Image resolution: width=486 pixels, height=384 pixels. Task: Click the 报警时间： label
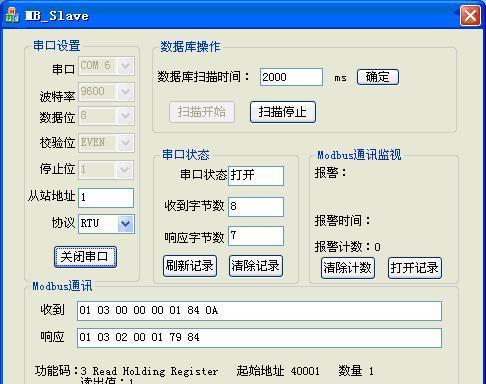[342, 221]
